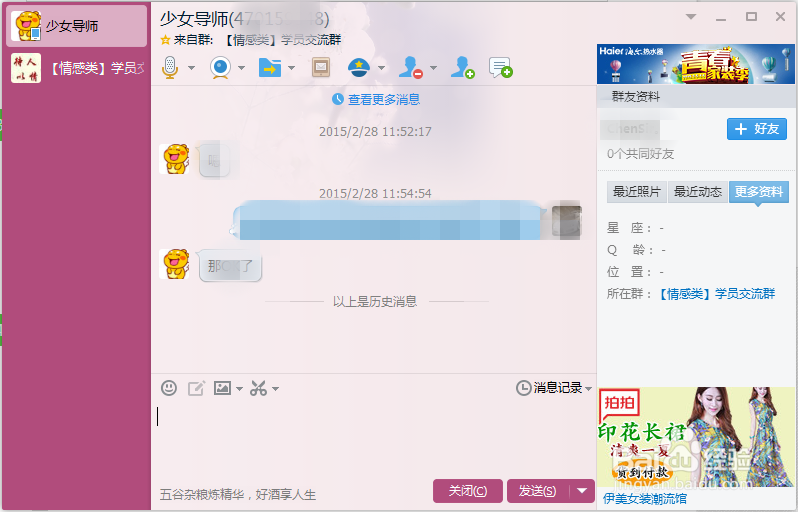Click own avatar beside the blue message
Image resolution: width=798 pixels, height=512 pixels.
pos(566,222)
